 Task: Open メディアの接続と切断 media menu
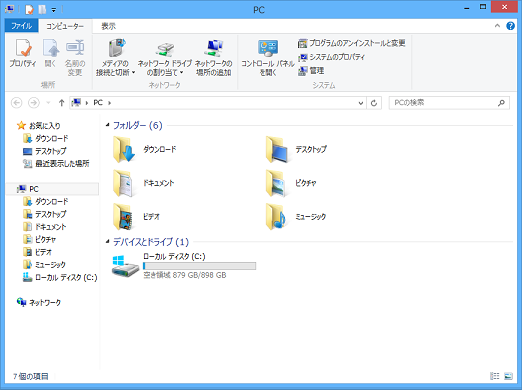click(x=115, y=57)
